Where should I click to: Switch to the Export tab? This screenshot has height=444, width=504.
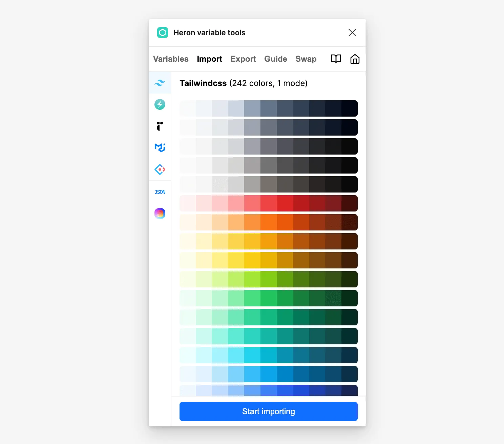[x=243, y=59]
